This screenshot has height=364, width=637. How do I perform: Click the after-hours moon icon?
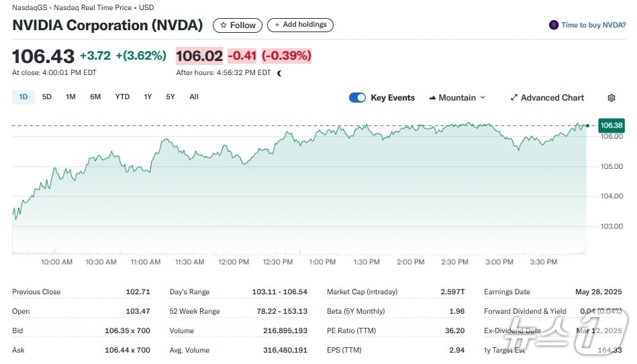[279, 73]
